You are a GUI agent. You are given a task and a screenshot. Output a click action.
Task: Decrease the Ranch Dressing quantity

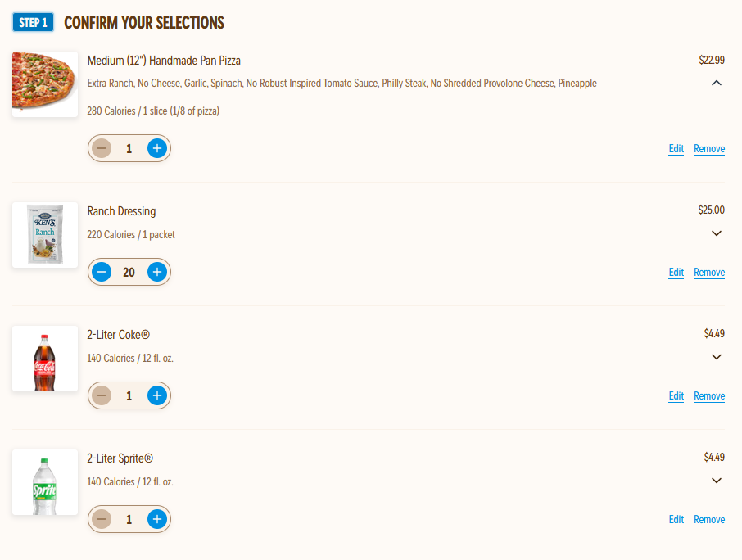coord(102,272)
